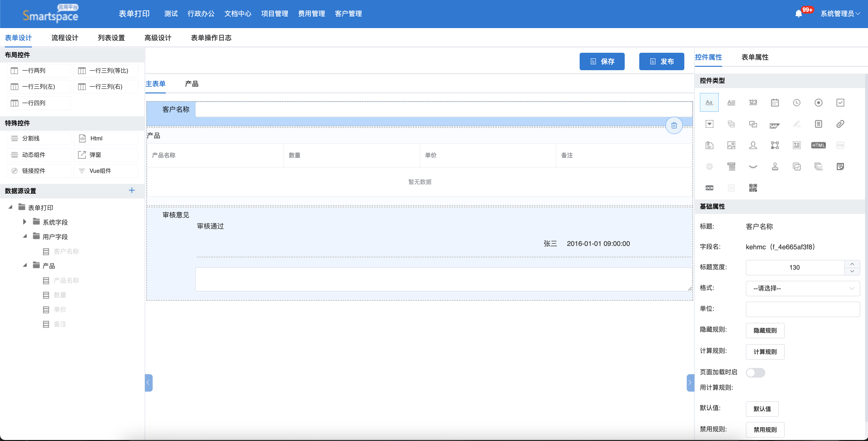Open the 格式 format dropdown
The height and width of the screenshot is (441, 868).
coord(802,288)
